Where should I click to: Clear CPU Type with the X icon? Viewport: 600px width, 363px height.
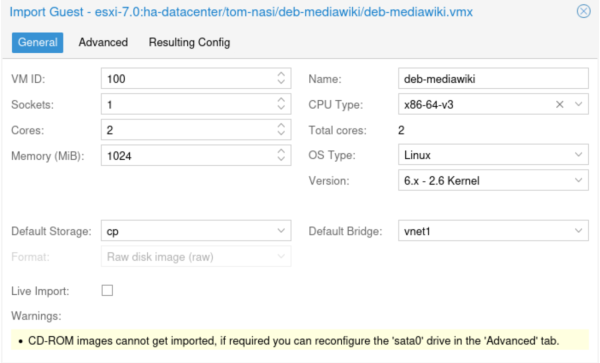(559, 104)
